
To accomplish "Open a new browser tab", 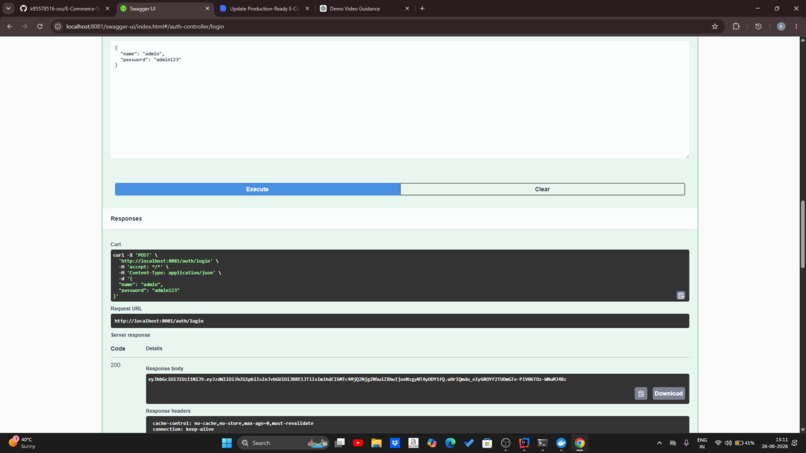I will 422,9.
